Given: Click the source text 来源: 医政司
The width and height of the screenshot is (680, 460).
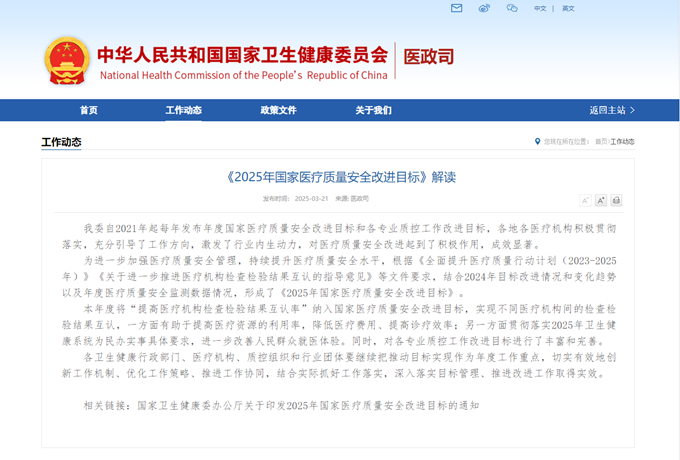Looking at the screenshot, I should [x=352, y=199].
